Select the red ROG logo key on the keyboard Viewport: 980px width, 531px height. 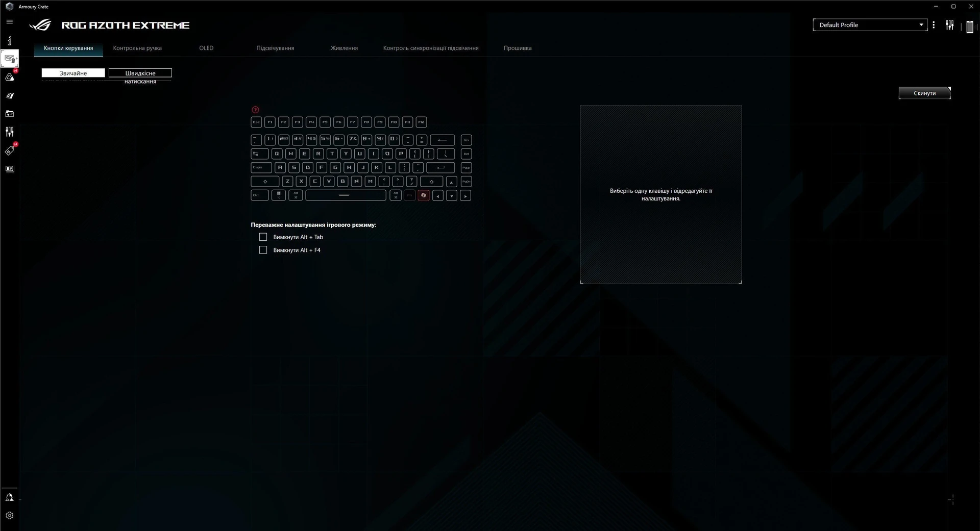[423, 195]
